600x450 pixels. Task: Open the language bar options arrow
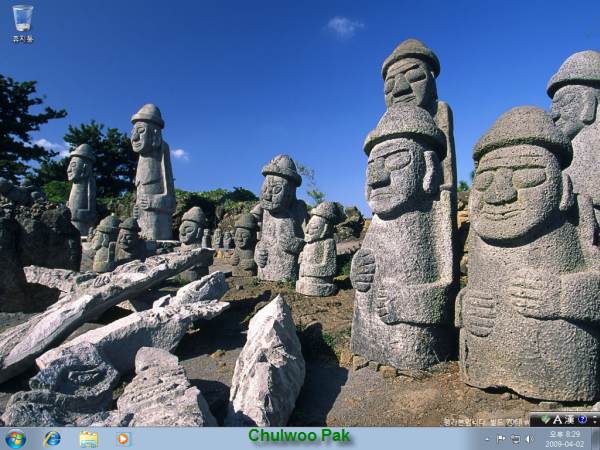[595, 420]
